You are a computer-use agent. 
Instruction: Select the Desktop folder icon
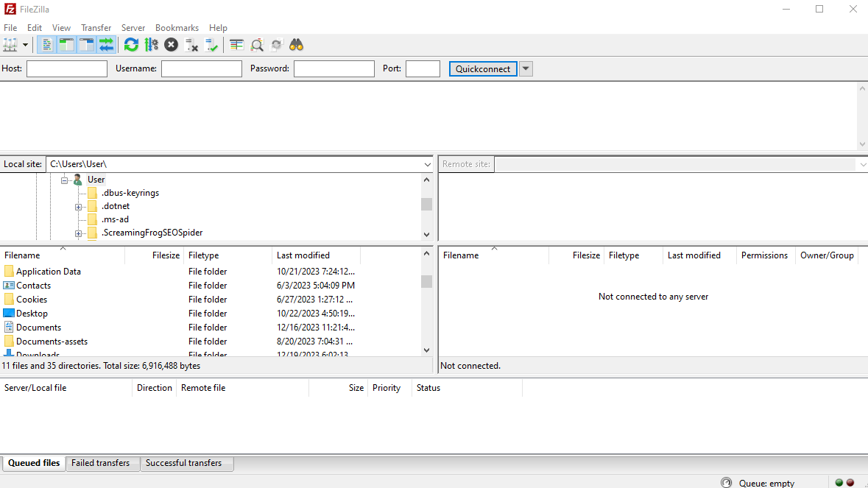pos(9,313)
